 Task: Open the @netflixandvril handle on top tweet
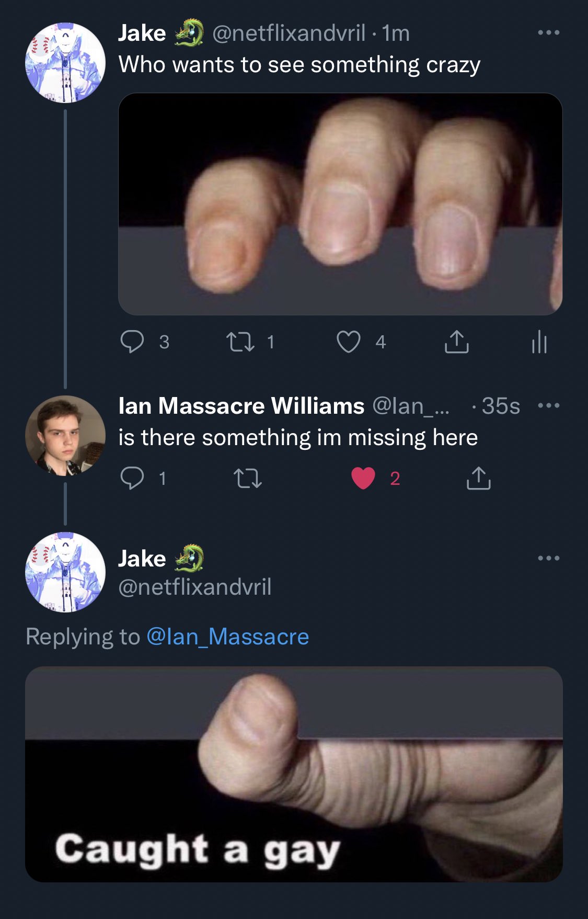[x=289, y=33]
